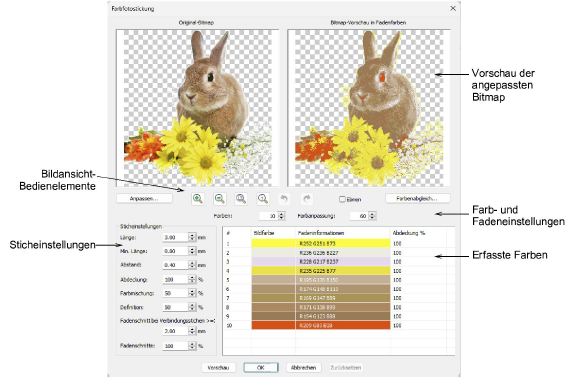Select the yellow Bildfarbe swatch in row 1
The image size is (572, 392).
click(x=273, y=243)
